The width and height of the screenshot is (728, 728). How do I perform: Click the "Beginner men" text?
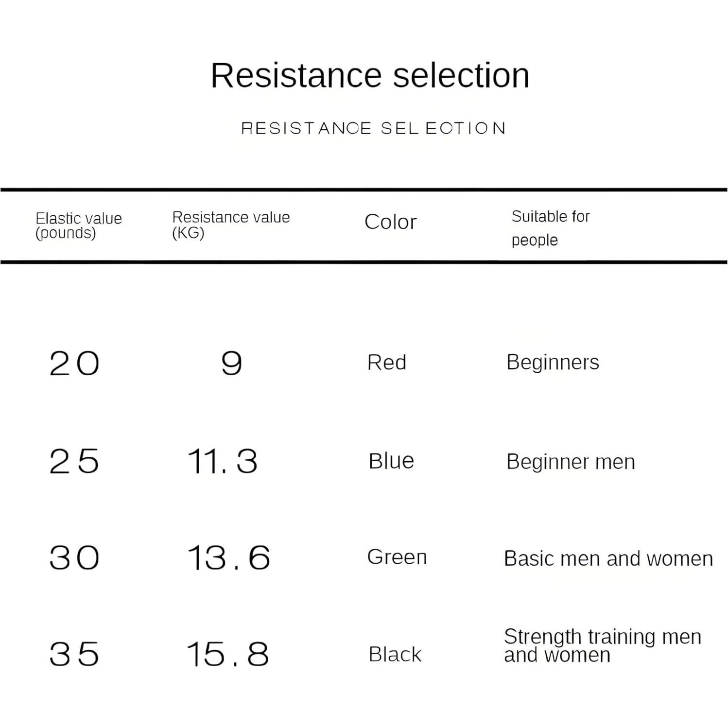tap(570, 462)
